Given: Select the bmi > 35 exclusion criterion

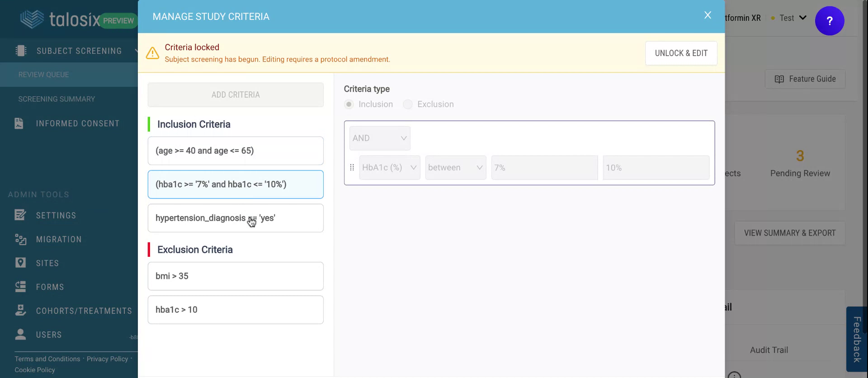Looking at the screenshot, I should [x=236, y=276].
